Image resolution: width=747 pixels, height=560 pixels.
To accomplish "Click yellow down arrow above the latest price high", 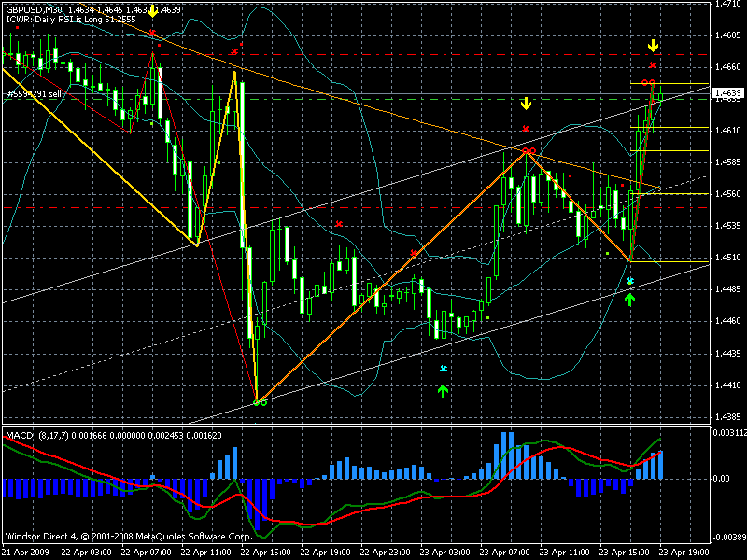I will [x=653, y=46].
